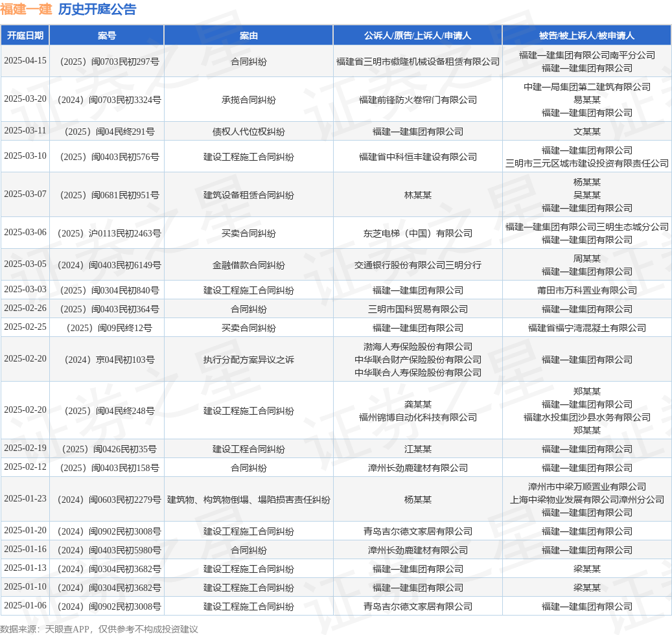Click the 案号 column header
This screenshot has height=635, width=672.
[107, 36]
